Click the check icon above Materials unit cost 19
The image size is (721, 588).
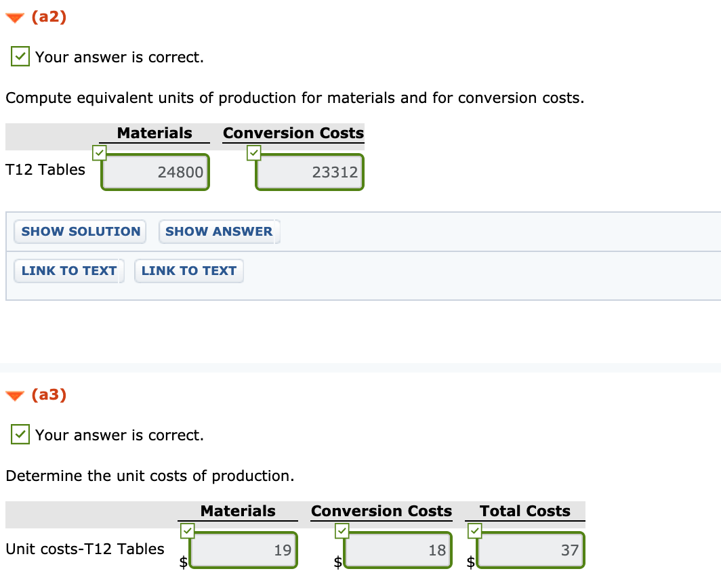click(187, 531)
